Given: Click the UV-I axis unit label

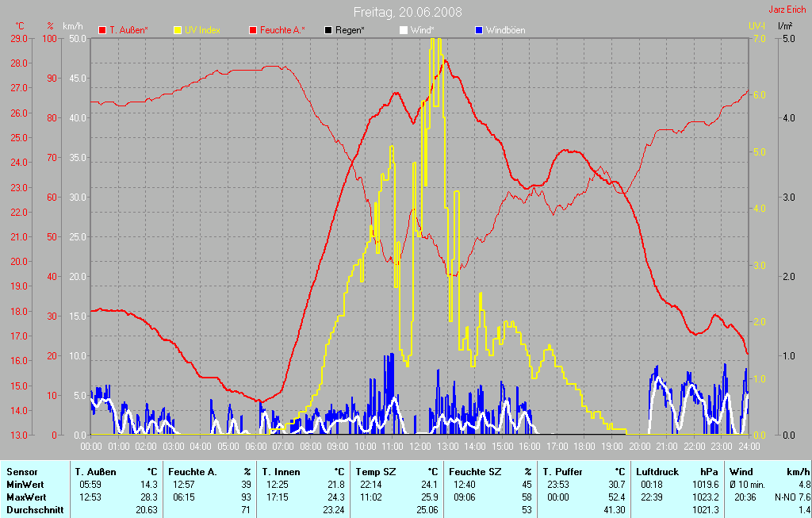Looking at the screenshot, I should 757,26.
